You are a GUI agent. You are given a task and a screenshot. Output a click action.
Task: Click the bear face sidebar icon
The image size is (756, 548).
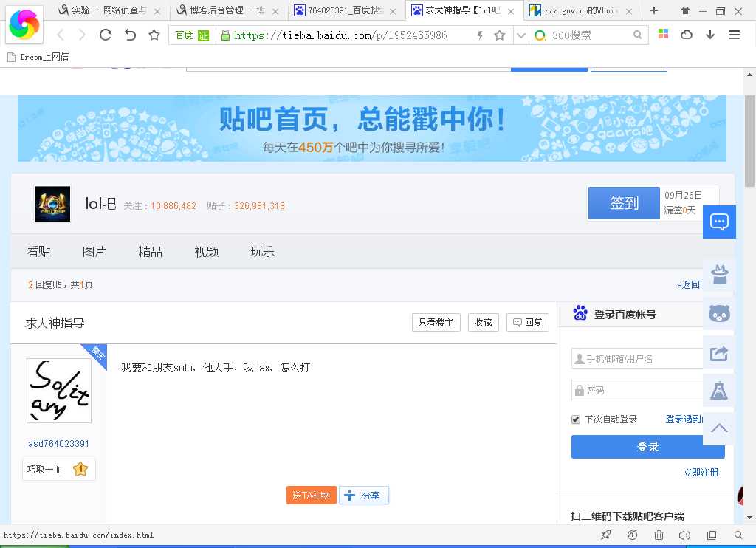(719, 314)
